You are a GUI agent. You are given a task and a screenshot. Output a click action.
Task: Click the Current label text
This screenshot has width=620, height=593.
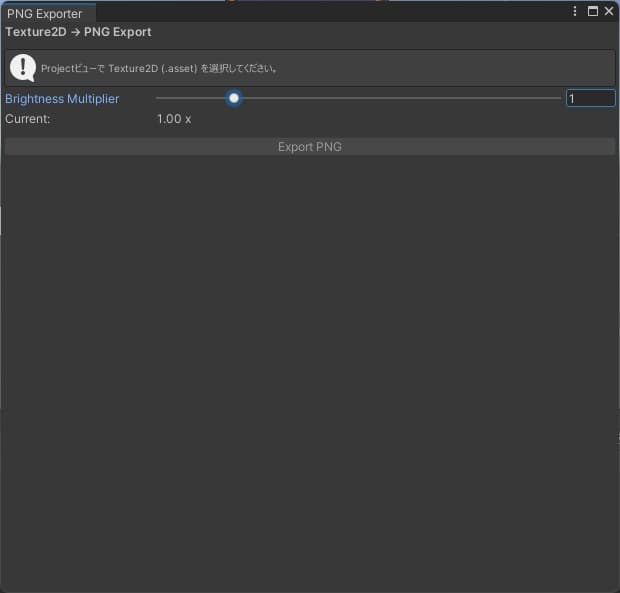[x=28, y=119]
